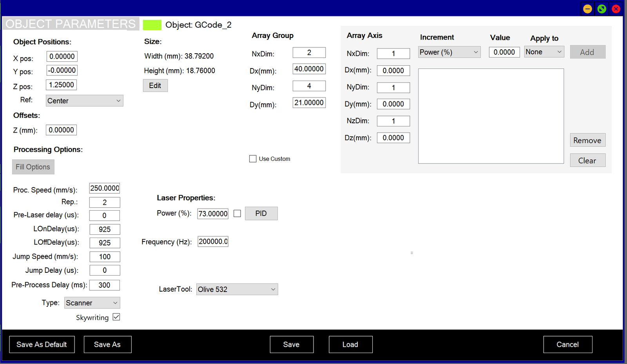Click the Width (mm): 38.79200 text

179,56
